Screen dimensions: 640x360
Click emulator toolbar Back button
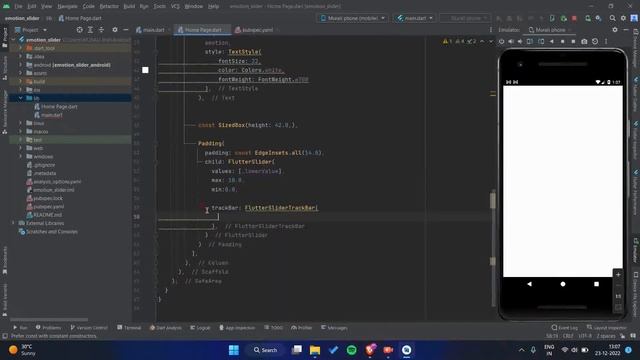(x=552, y=41)
